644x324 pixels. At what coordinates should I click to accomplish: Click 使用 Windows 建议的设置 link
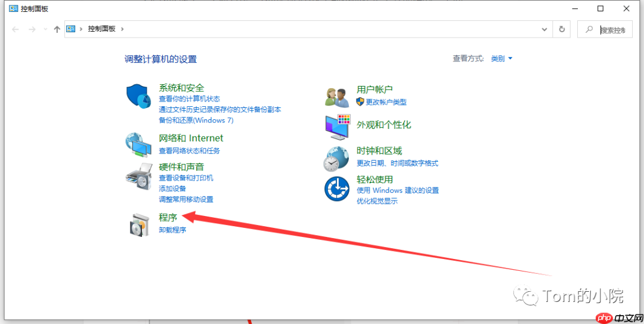tap(398, 190)
